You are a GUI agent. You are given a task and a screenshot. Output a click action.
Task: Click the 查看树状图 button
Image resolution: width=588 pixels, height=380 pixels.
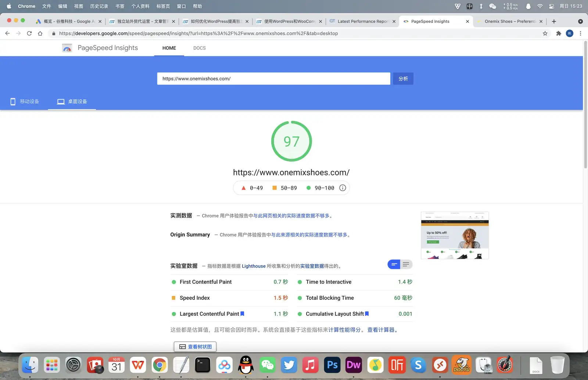(x=195, y=347)
